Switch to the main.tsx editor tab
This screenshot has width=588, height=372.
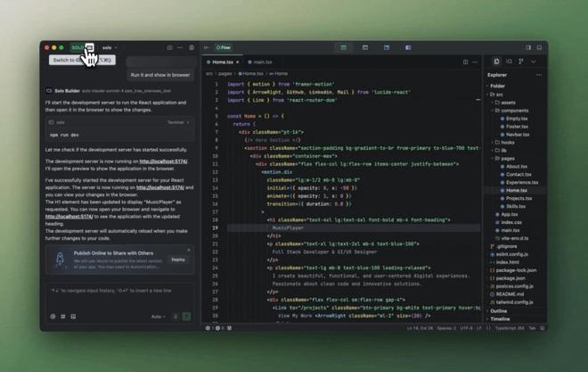262,62
